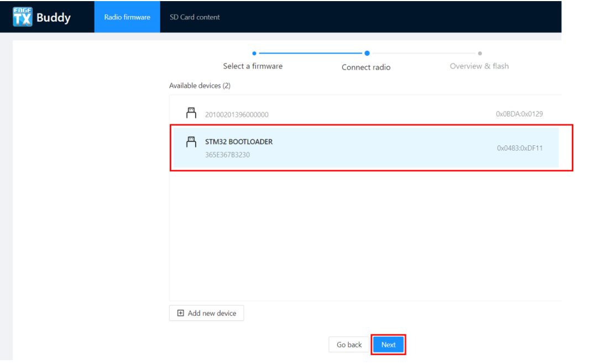
Task: Click the serial 365E367B3230 text
Action: point(227,155)
